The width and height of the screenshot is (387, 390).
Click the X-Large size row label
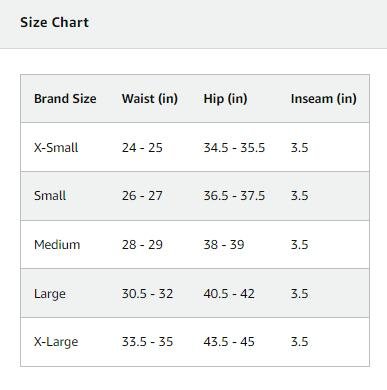click(56, 342)
